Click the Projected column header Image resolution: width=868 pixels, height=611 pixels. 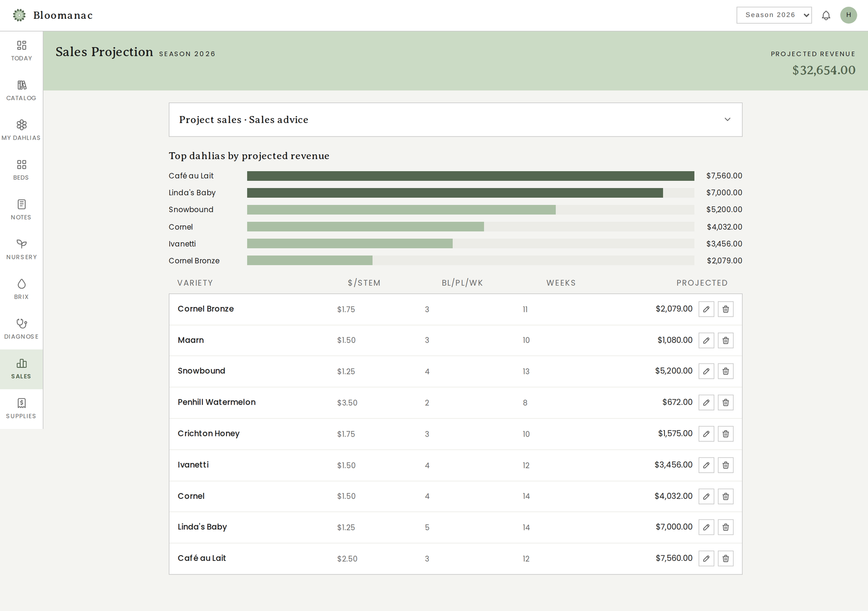click(x=702, y=283)
